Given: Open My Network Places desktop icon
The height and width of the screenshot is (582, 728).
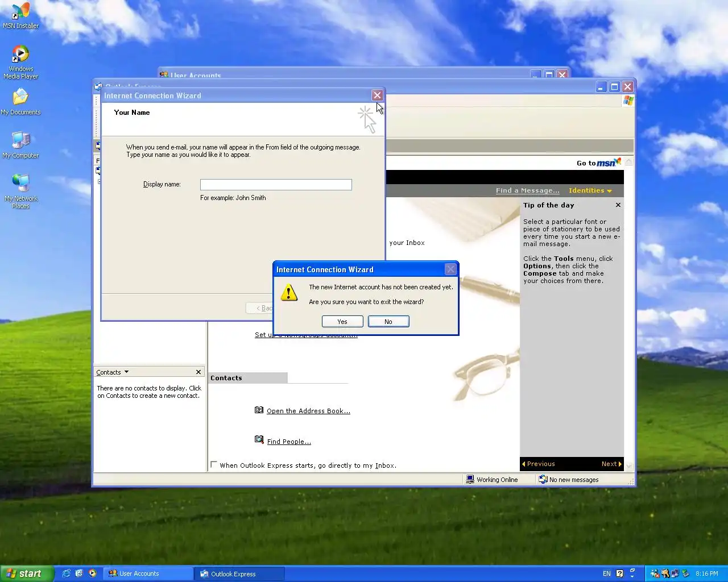Looking at the screenshot, I should point(20,191).
